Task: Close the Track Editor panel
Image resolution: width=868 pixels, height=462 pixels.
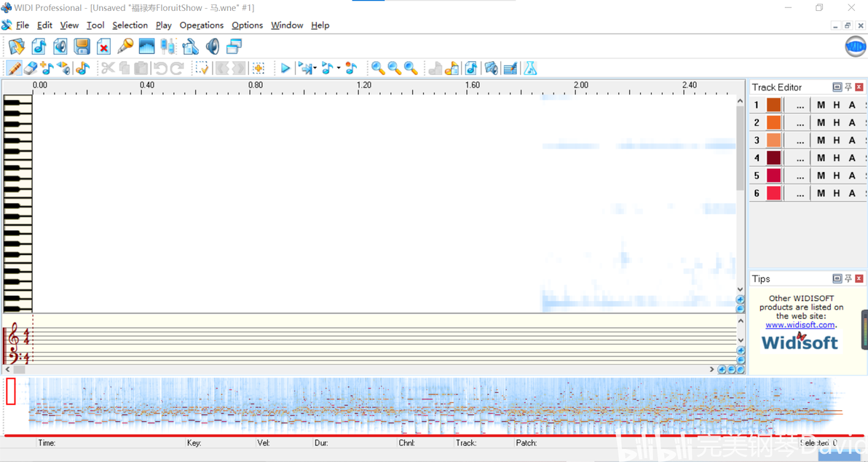Action: coord(859,87)
